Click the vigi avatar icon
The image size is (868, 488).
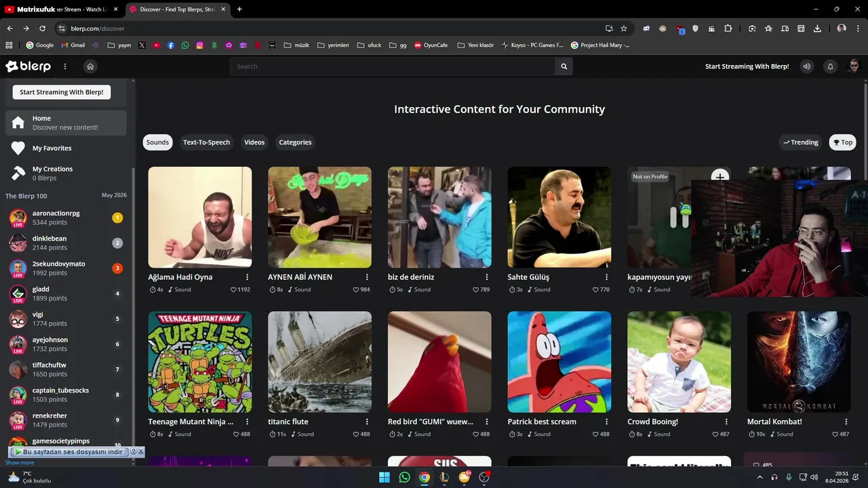18,319
